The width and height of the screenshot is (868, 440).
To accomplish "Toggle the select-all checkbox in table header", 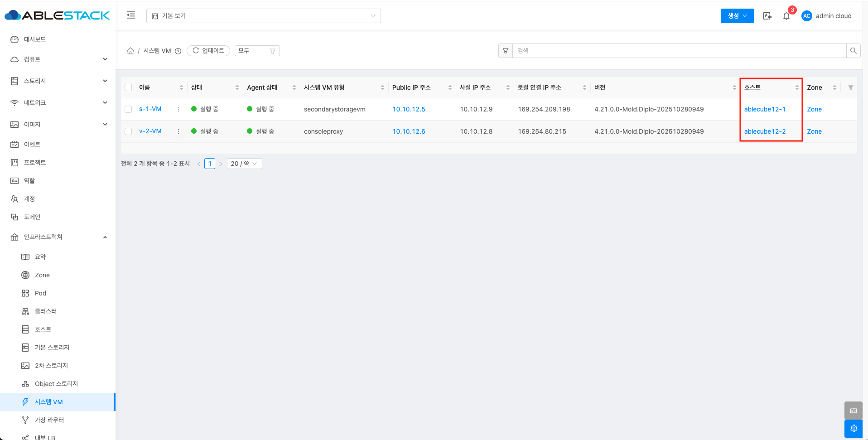I will pyautogui.click(x=128, y=87).
